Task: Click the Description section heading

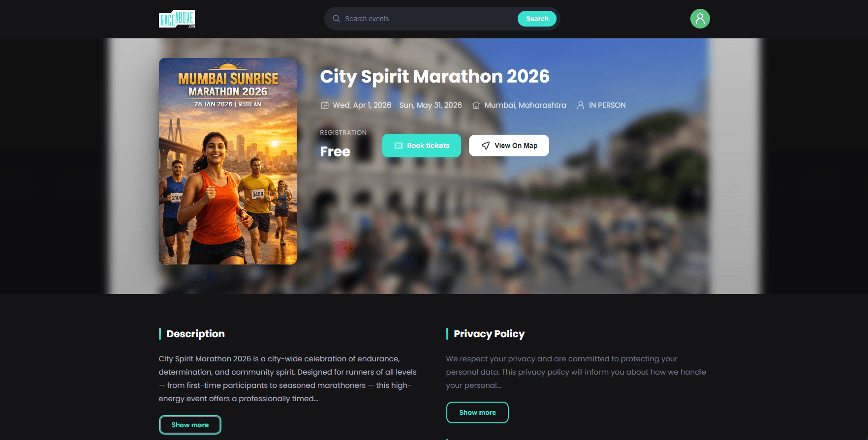Action: point(195,334)
